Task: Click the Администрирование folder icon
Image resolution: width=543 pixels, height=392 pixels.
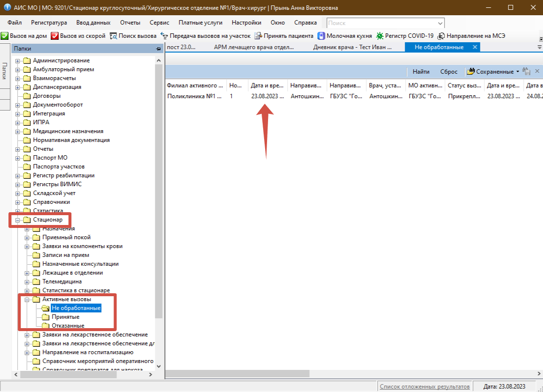Action: click(x=27, y=60)
